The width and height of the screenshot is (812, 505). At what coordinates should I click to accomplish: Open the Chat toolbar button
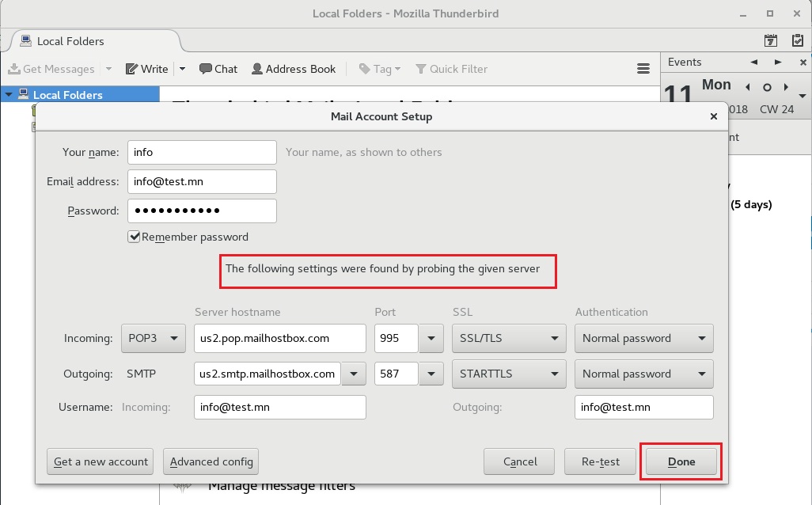click(218, 69)
